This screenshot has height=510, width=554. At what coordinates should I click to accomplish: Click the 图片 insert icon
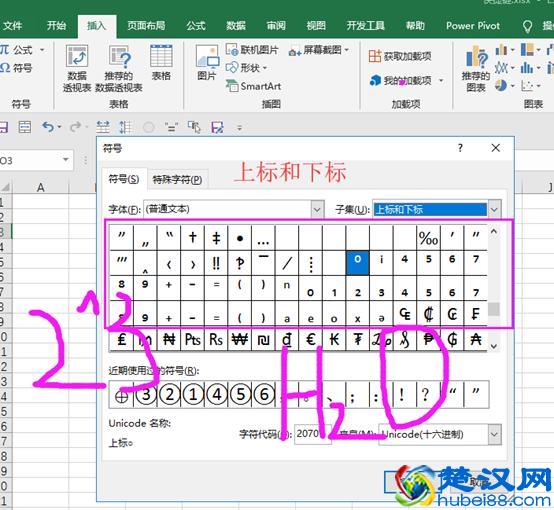coord(207,63)
